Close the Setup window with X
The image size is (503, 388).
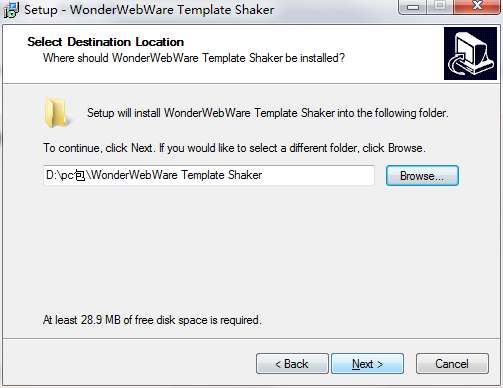(x=478, y=6)
